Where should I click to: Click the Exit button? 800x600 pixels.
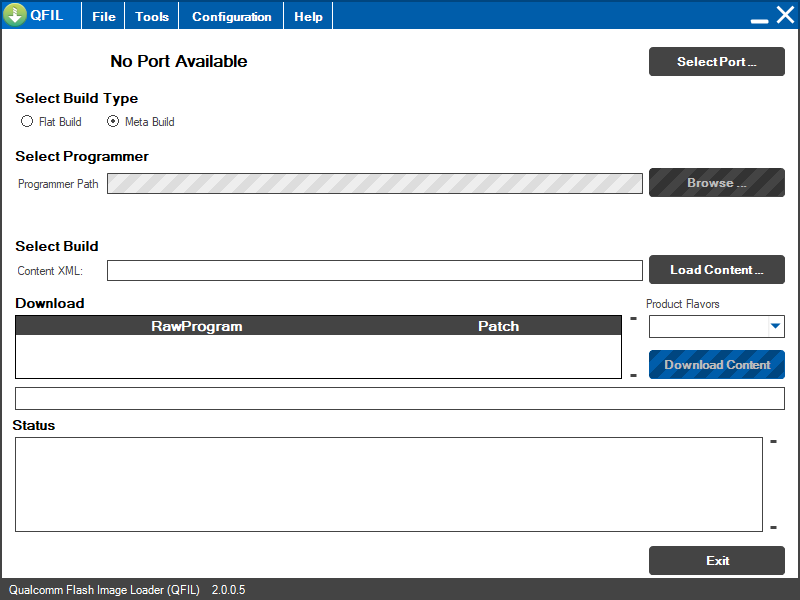[716, 560]
